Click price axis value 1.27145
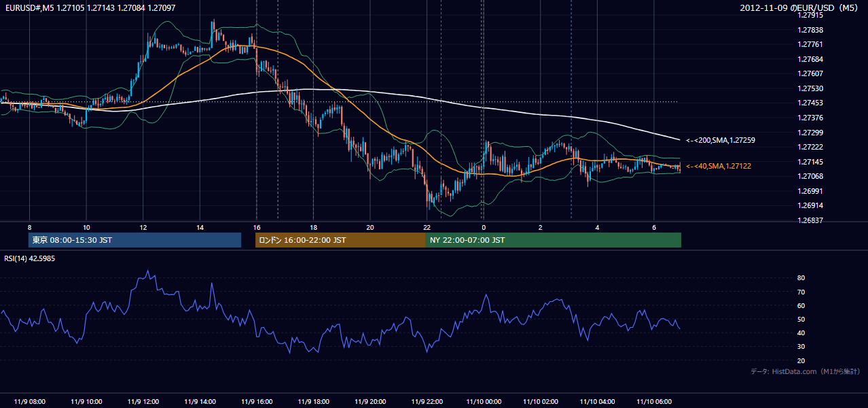Image resolution: width=868 pixels, height=408 pixels. (x=810, y=162)
